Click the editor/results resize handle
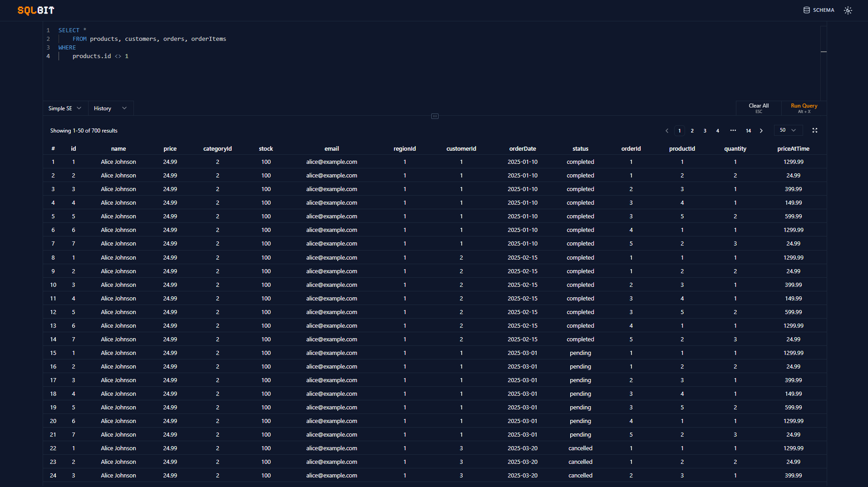868x487 pixels. click(x=435, y=116)
